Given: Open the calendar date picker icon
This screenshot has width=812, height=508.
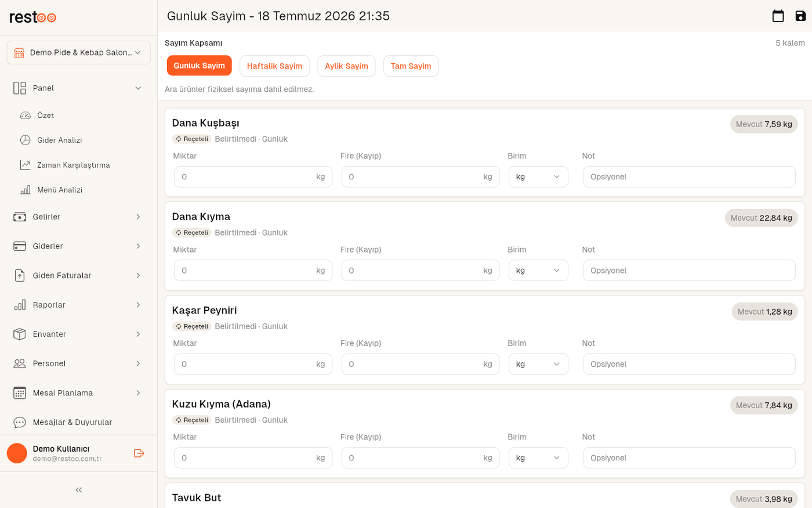Looking at the screenshot, I should [778, 16].
